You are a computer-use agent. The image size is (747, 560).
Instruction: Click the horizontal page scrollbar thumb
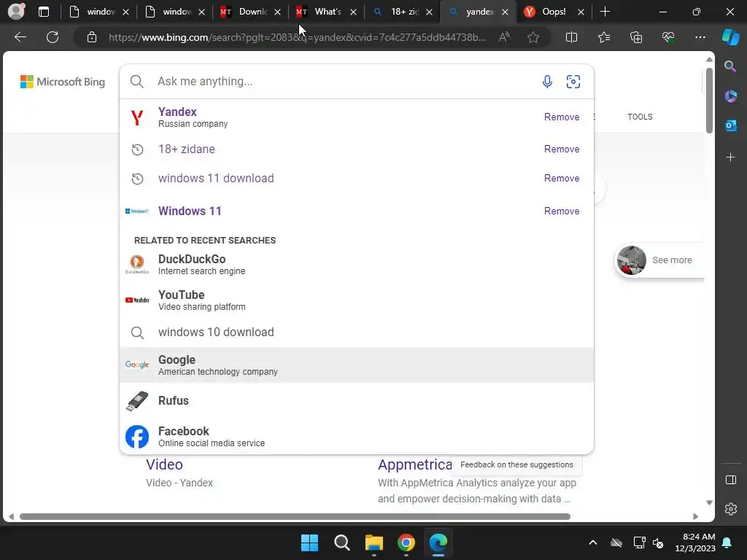click(295, 517)
